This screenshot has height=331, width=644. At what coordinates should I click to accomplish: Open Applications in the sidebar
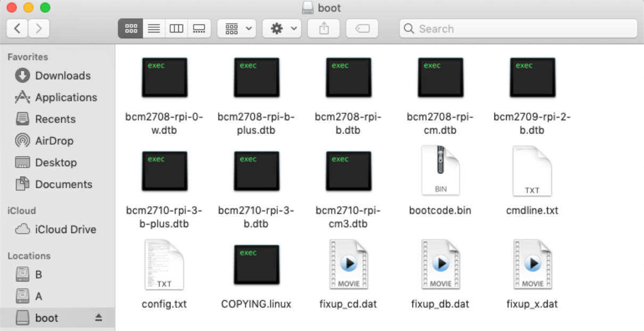tap(57, 97)
